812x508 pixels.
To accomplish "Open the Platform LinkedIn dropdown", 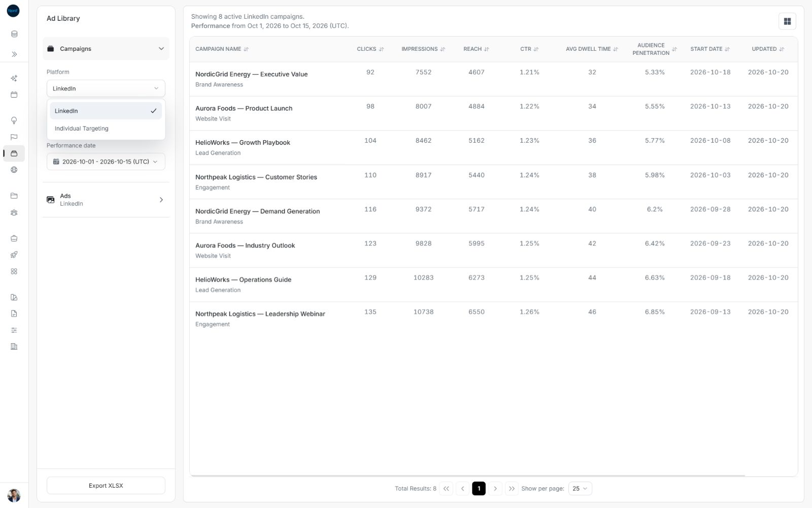I will (106, 88).
